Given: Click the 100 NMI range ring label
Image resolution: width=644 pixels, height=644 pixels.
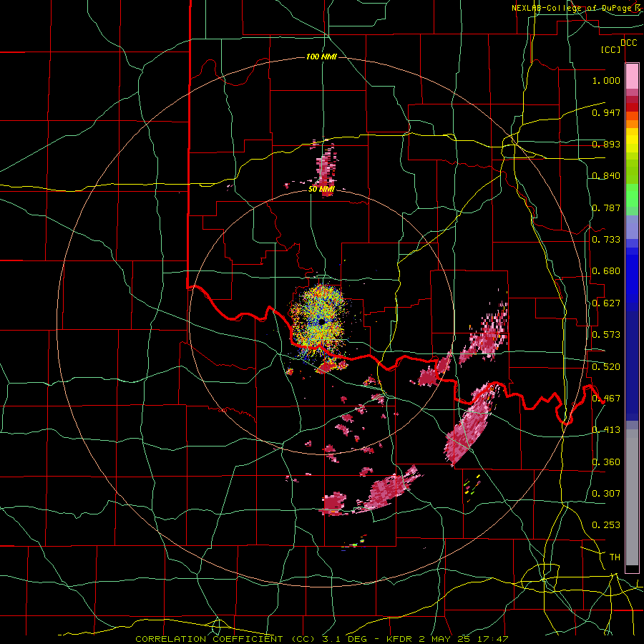Looking at the screenshot, I should point(321,57).
